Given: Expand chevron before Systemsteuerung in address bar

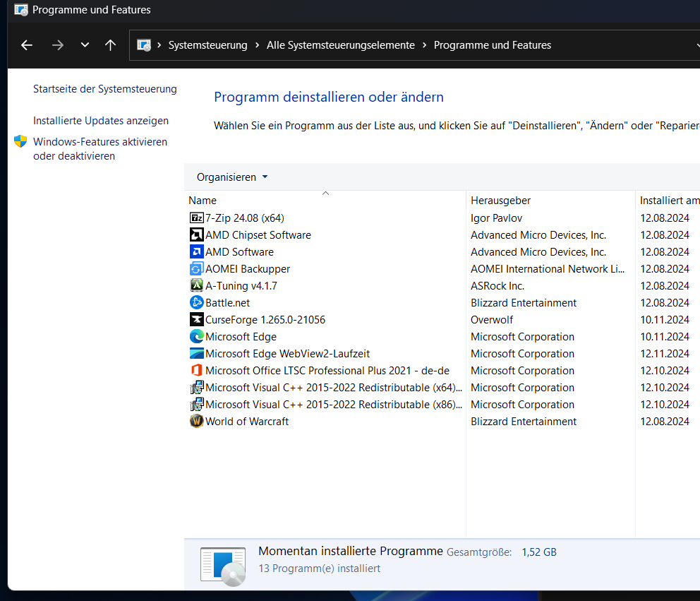Looking at the screenshot, I should (x=159, y=45).
